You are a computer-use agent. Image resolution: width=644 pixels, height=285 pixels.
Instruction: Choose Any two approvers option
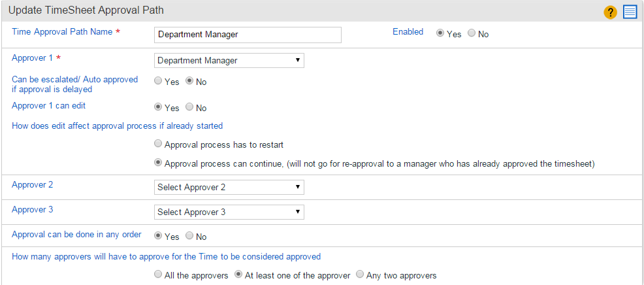(360, 275)
